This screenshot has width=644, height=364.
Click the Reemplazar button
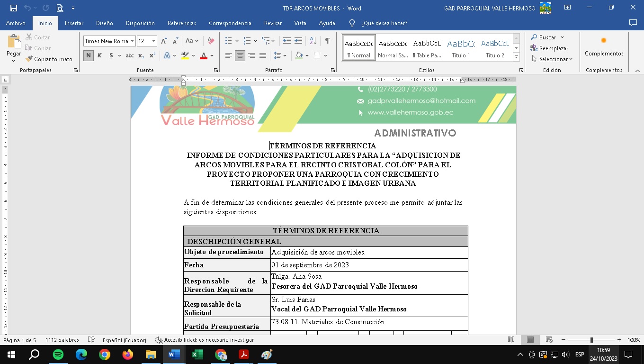pyautogui.click(x=549, y=48)
